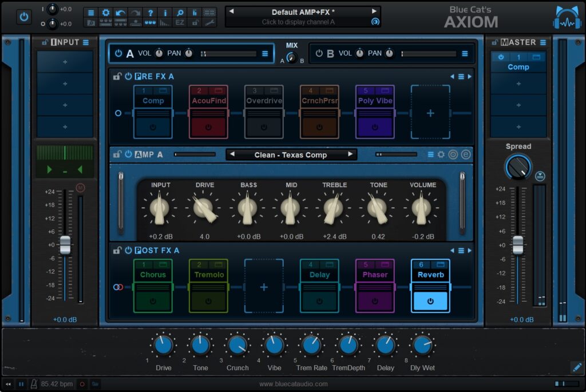Select the AcouFind pedal in PRE FX A
The width and height of the screenshot is (586, 392).
pos(208,112)
